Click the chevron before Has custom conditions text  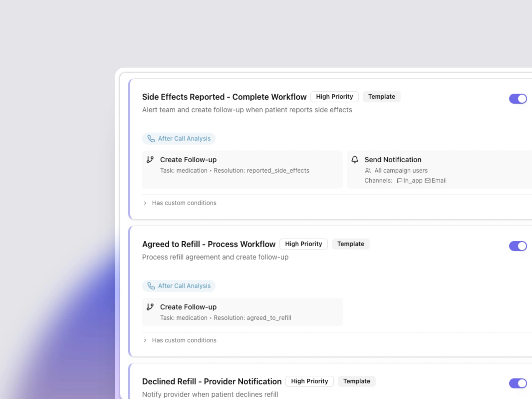point(145,203)
